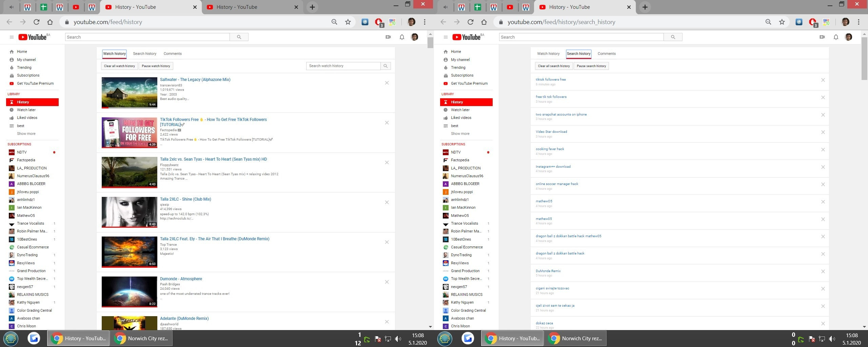This screenshot has width=868, height=347.
Task: Open Chrome menu dots in right browser
Action: (x=859, y=22)
